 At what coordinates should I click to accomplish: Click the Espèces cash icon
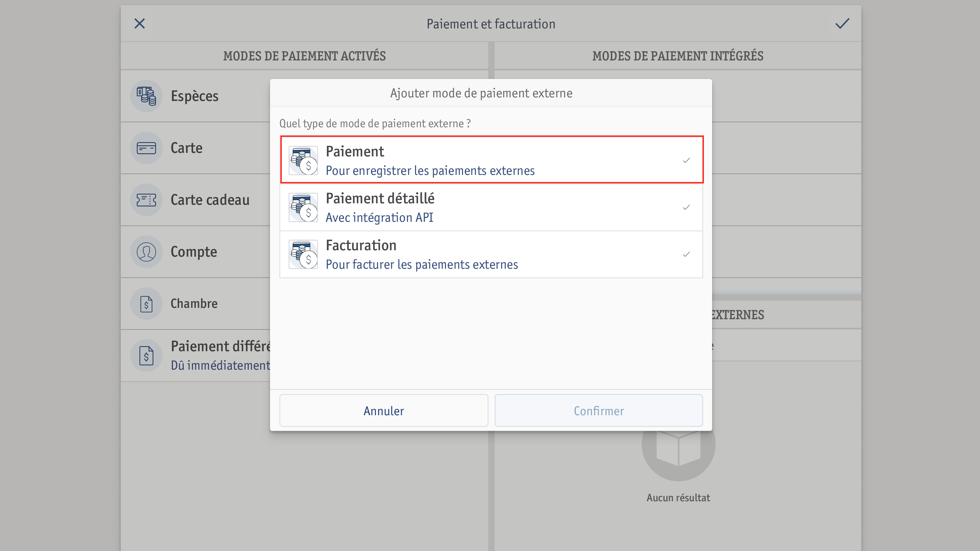[x=146, y=96]
